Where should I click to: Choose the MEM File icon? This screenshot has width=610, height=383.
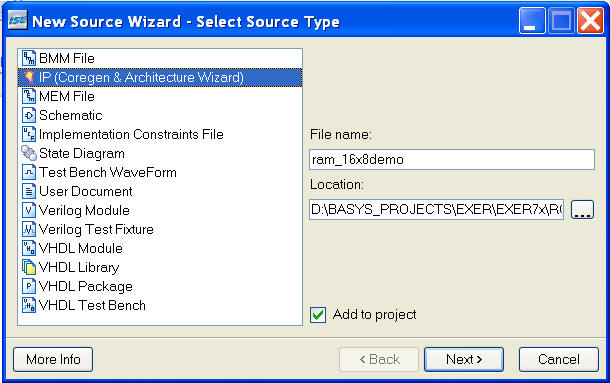click(x=29, y=97)
